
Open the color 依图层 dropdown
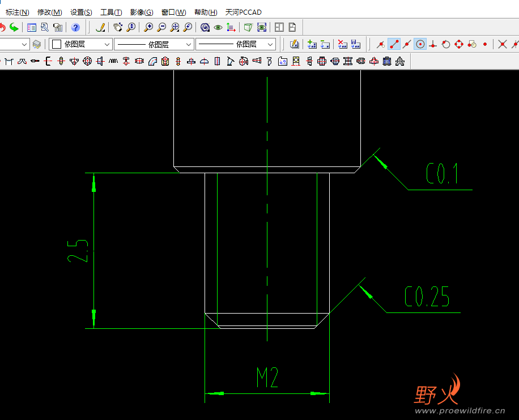[x=81, y=44]
